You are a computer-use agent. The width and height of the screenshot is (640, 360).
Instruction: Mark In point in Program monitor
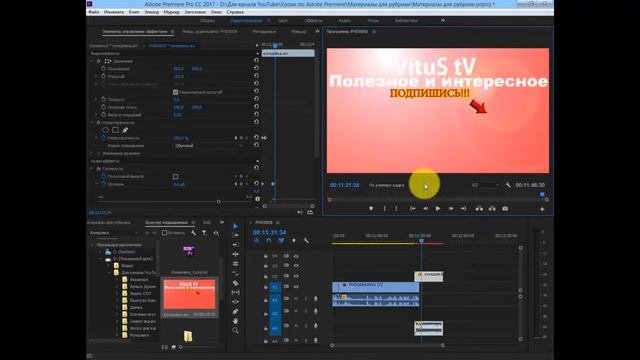pyautogui.click(x=384, y=209)
